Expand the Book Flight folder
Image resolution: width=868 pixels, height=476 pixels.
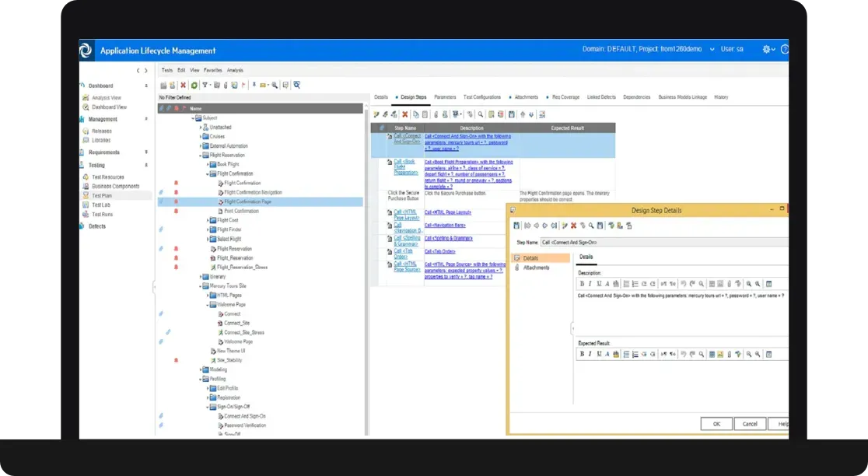click(208, 164)
